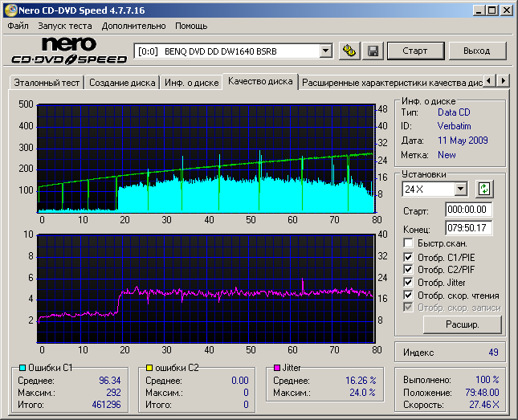Click the disabled Отобр. скор. записи checkbox
Image resolution: width=518 pixels, height=420 pixels.
(x=408, y=308)
